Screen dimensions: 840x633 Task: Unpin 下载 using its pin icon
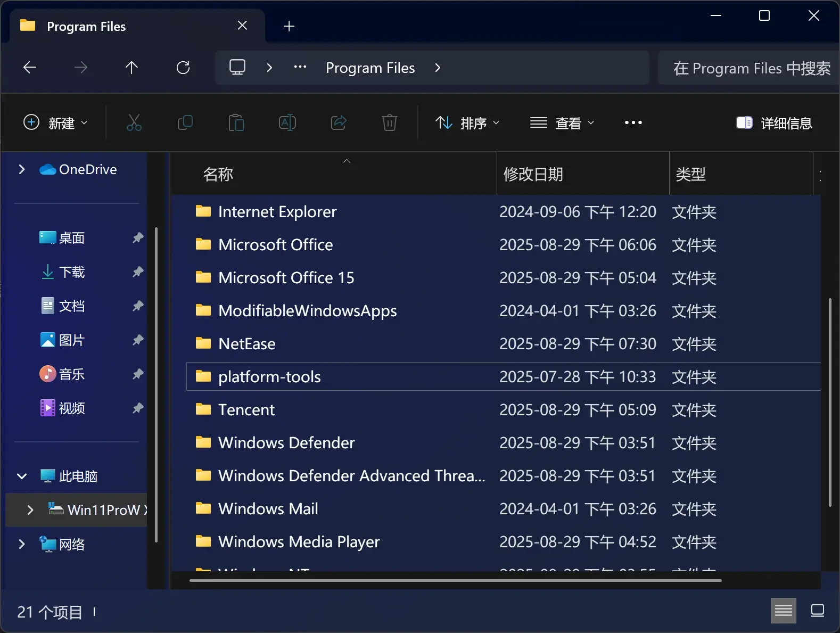coord(138,272)
